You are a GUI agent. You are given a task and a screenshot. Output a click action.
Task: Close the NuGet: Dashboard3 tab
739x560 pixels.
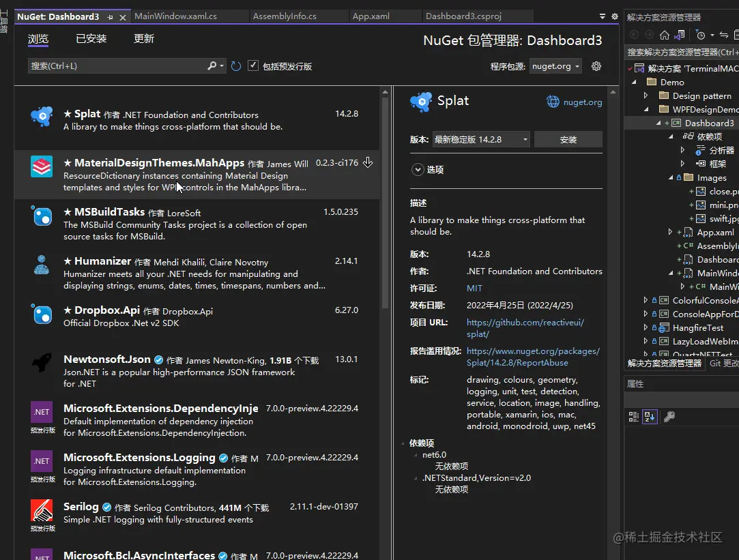point(123,18)
